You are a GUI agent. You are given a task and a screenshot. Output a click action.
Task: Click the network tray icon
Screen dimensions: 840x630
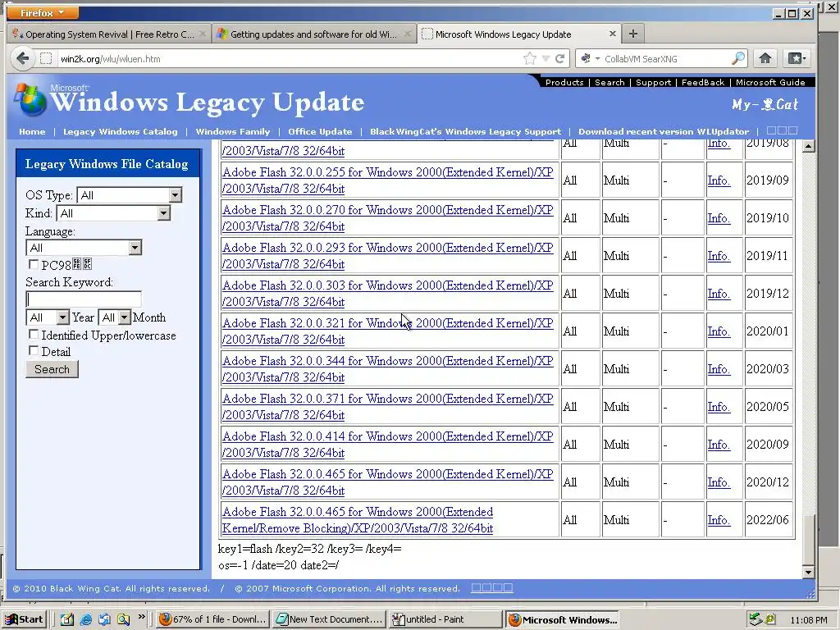pyautogui.click(x=755, y=619)
